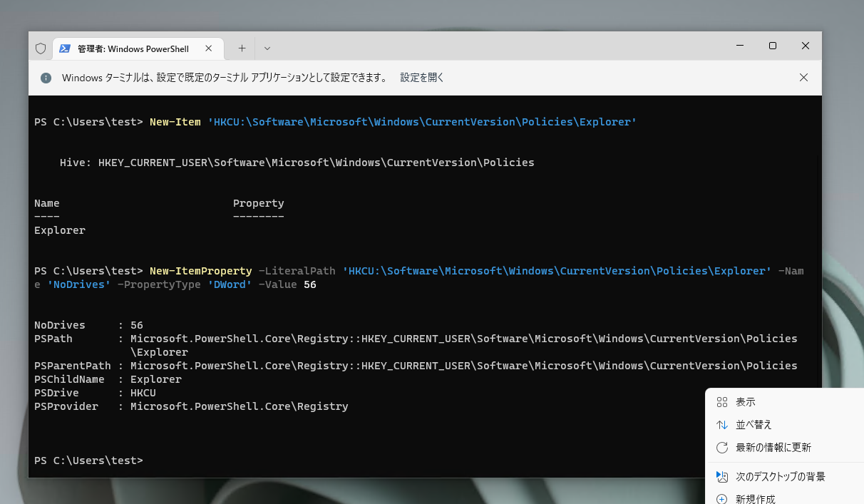Viewport: 864px width, 504px height.
Task: Click the PSParentPath output line
Action: (x=416, y=366)
